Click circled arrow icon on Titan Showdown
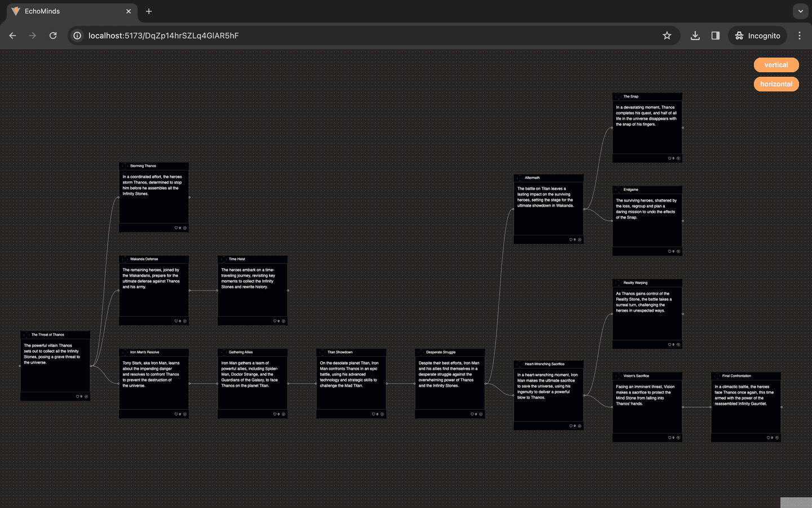 click(382, 414)
